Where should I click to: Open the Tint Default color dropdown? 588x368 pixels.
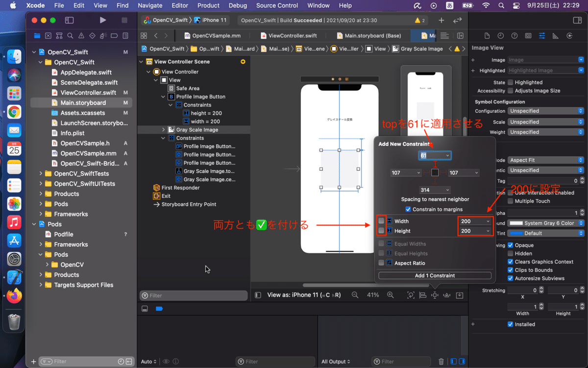coord(546,233)
